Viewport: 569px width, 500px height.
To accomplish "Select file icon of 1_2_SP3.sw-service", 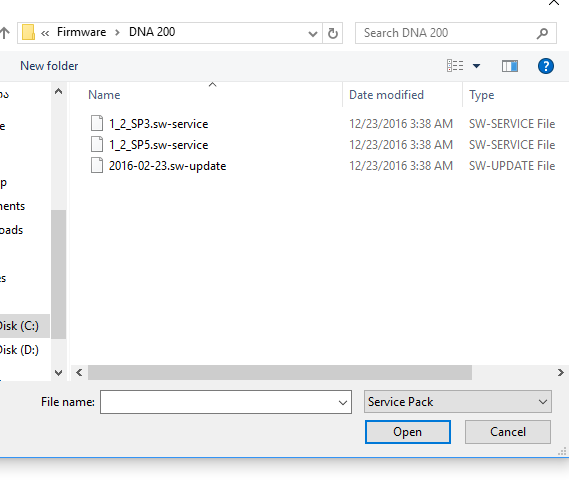I will click(97, 123).
